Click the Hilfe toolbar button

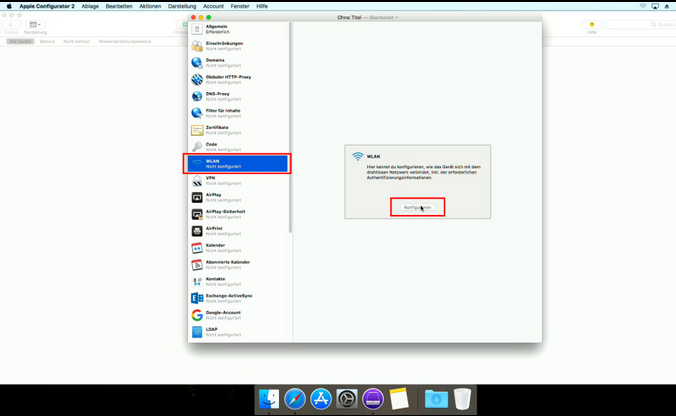(x=592, y=25)
